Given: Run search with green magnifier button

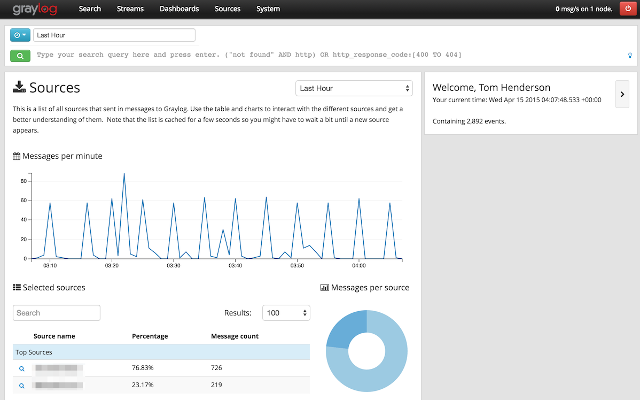Looking at the screenshot, I should pos(20,54).
